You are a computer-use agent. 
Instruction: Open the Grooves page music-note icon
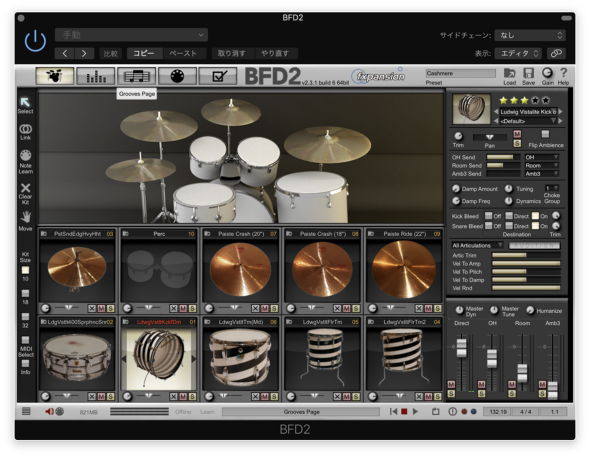[137, 76]
